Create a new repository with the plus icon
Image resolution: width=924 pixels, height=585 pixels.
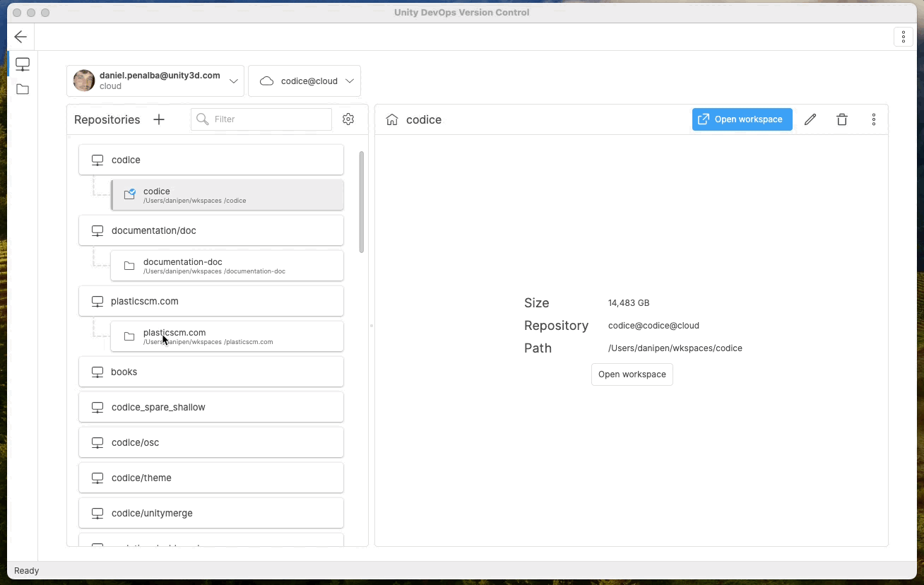click(x=158, y=119)
